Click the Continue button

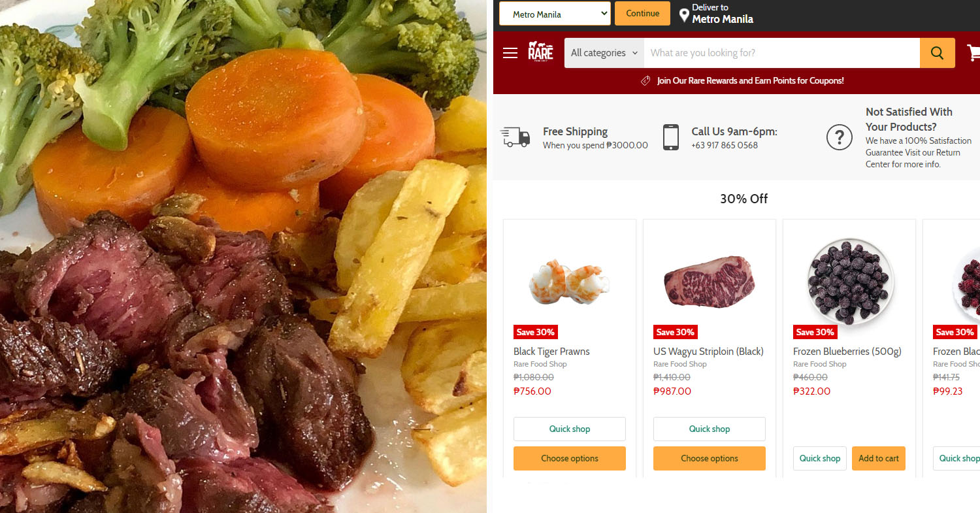(642, 14)
